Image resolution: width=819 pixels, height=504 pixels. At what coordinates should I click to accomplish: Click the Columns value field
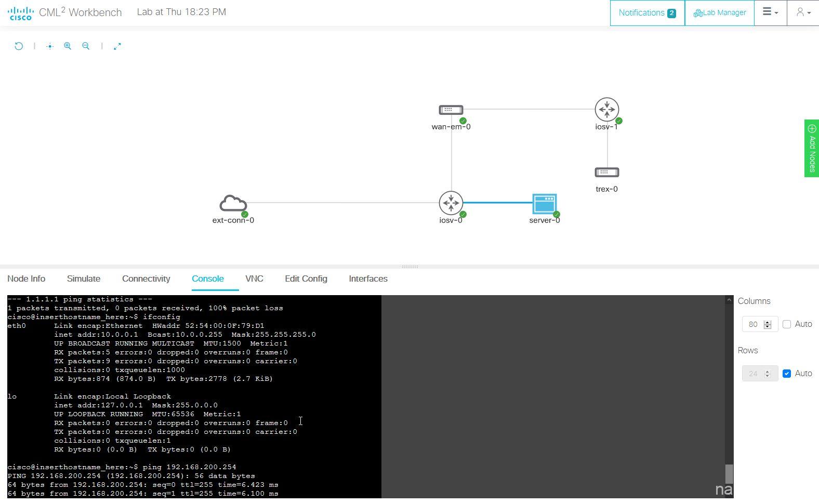point(760,324)
